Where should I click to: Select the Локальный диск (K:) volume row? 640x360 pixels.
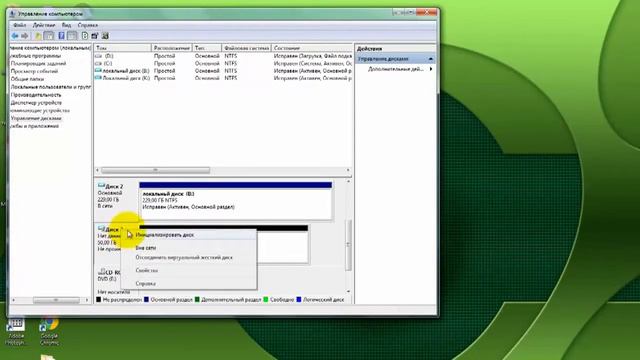click(x=223, y=78)
